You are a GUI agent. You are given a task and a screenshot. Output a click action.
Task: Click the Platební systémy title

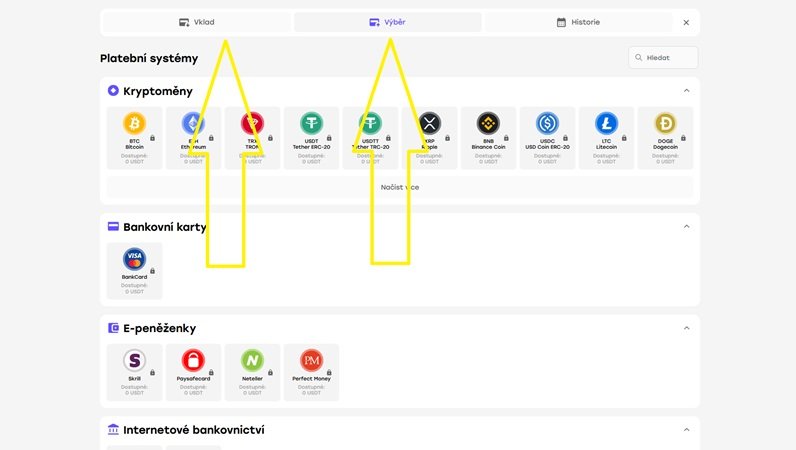pos(149,58)
